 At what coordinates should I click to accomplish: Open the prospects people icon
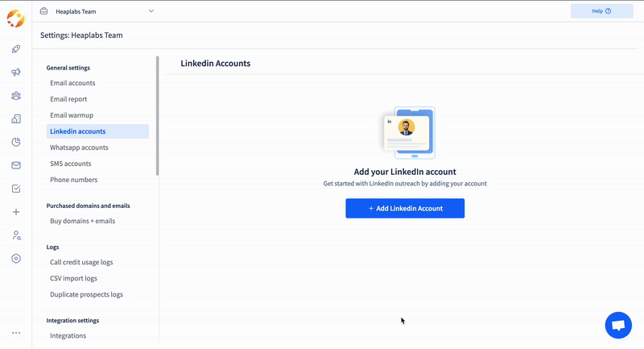click(x=16, y=96)
